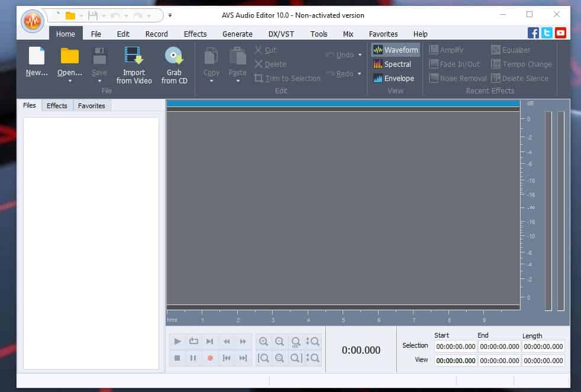Click the Cut command
Viewport: 581px width, 392px height.
[266, 50]
